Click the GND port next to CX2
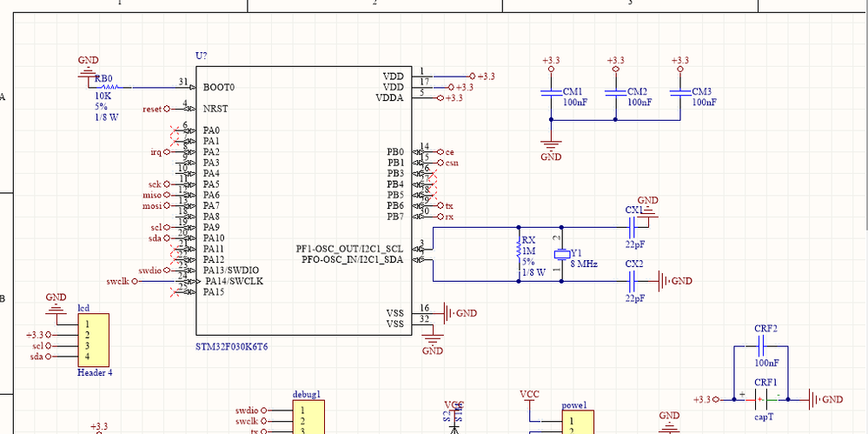The image size is (868, 434). [x=675, y=281]
